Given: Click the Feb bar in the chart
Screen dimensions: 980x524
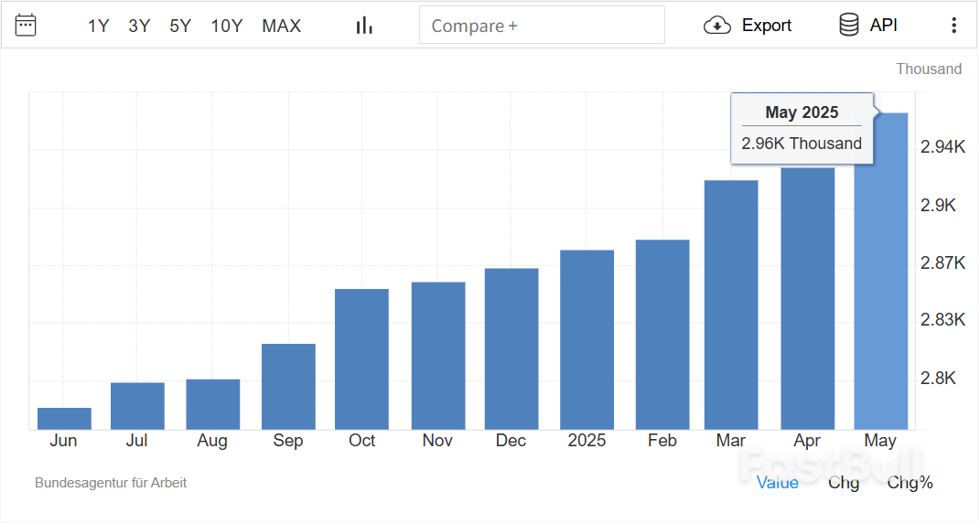Looking at the screenshot, I should (x=662, y=335).
